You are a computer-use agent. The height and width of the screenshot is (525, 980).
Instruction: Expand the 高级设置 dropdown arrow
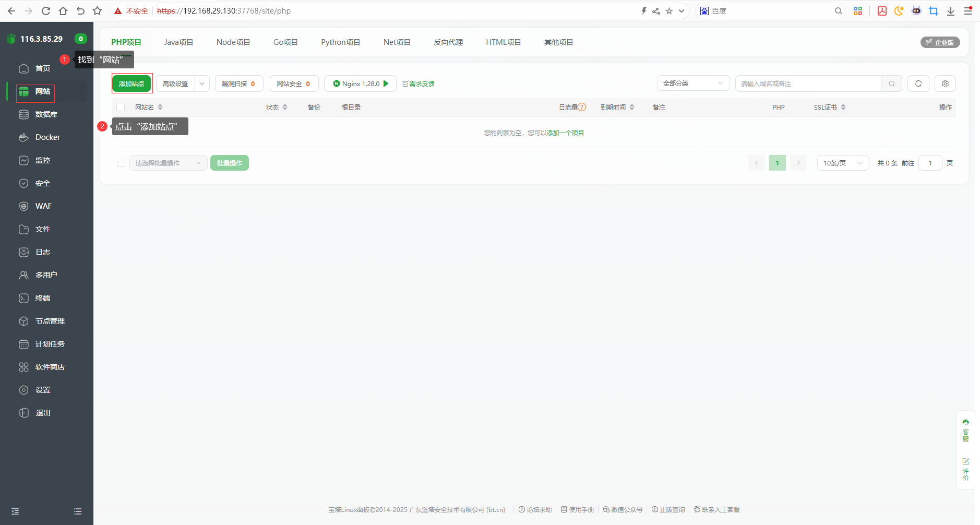coord(202,83)
